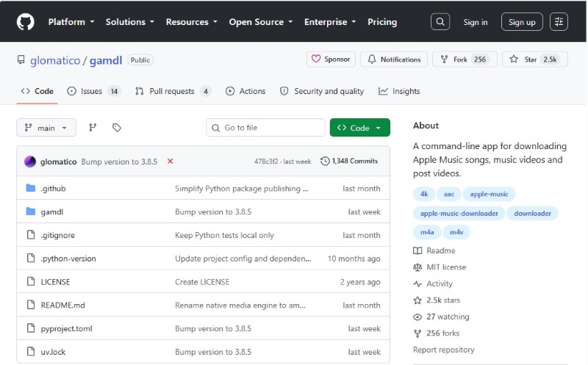The width and height of the screenshot is (588, 365).
Task: Expand the green Code dropdown button
Action: [360, 128]
